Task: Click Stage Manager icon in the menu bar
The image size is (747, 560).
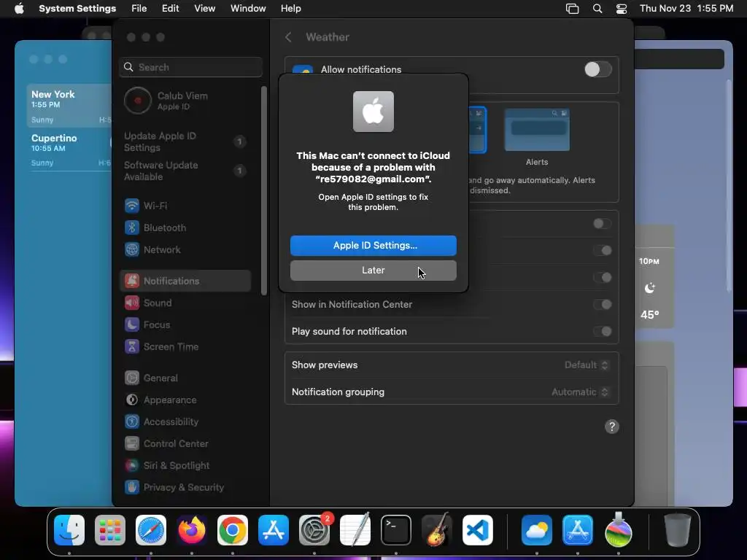Action: pos(572,9)
